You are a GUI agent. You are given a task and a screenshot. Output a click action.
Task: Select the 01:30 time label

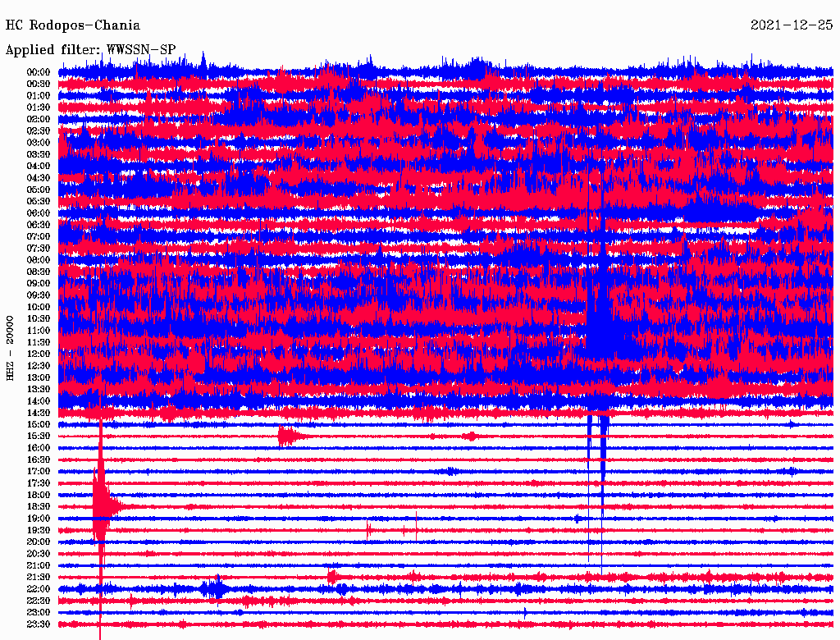[39, 107]
